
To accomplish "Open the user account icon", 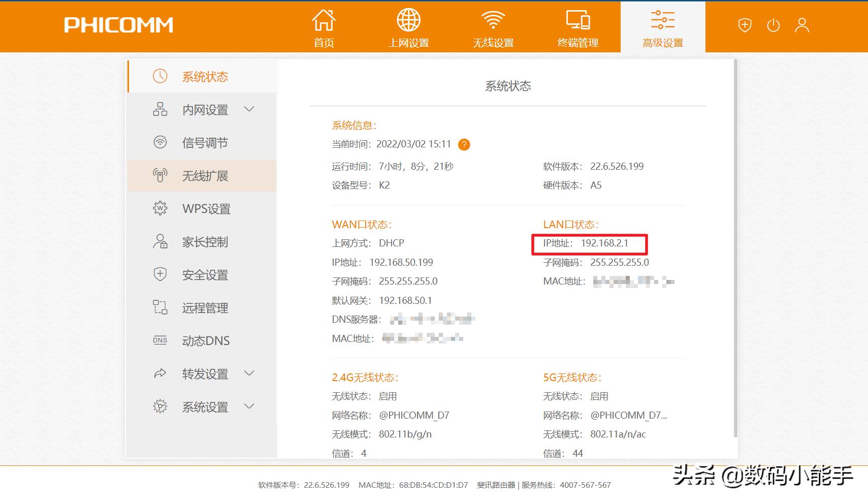I will (801, 24).
